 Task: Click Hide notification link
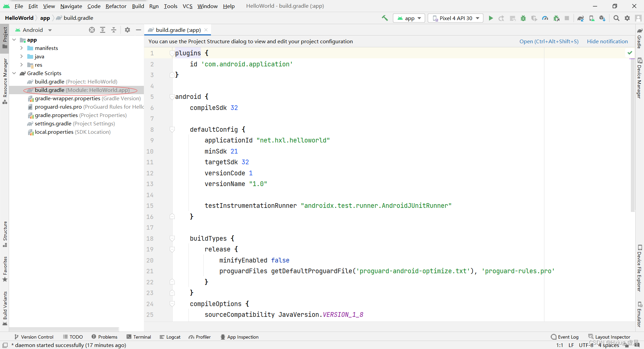pos(607,41)
